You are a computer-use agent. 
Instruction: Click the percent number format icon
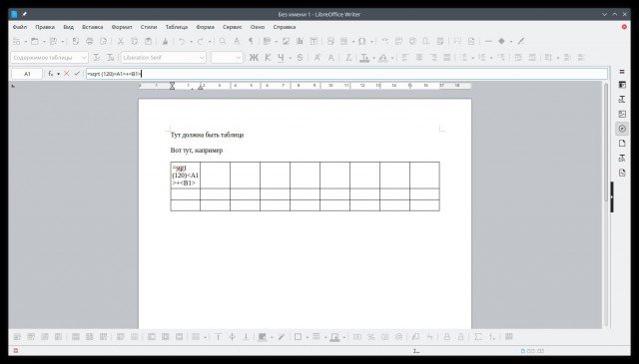coord(370,337)
